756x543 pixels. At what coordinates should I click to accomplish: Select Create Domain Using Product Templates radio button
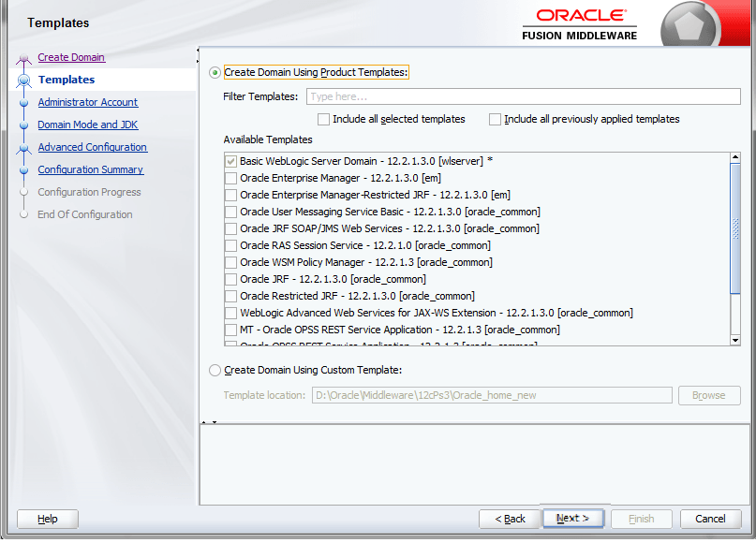tap(215, 73)
